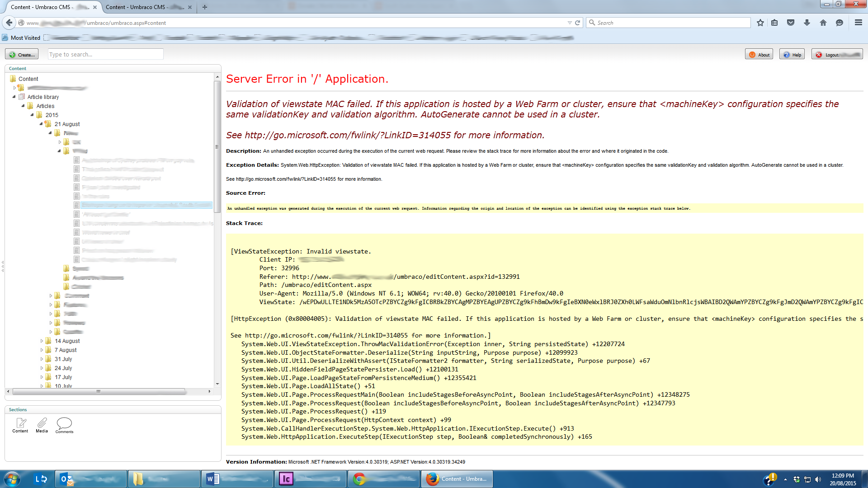Open the Firefox Hello chat icon

(x=840, y=23)
